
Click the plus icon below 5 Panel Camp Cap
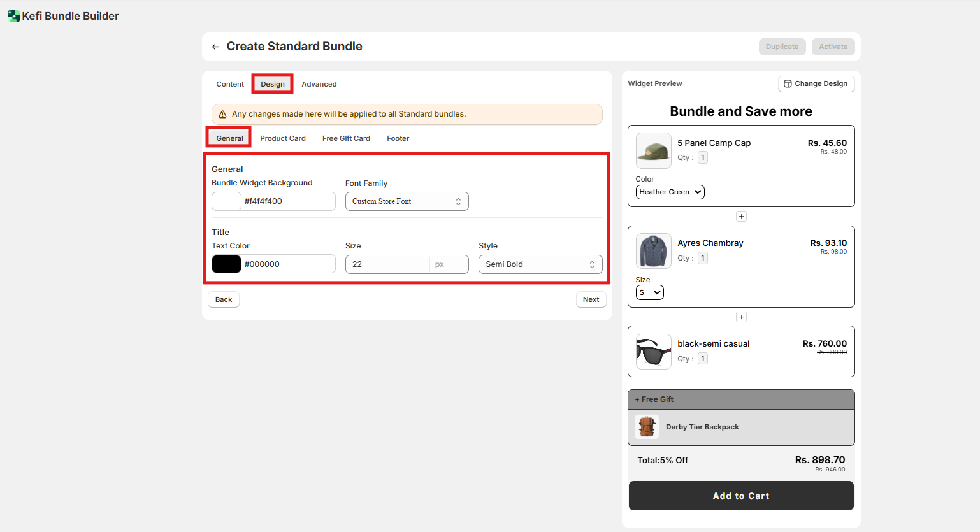click(x=741, y=217)
